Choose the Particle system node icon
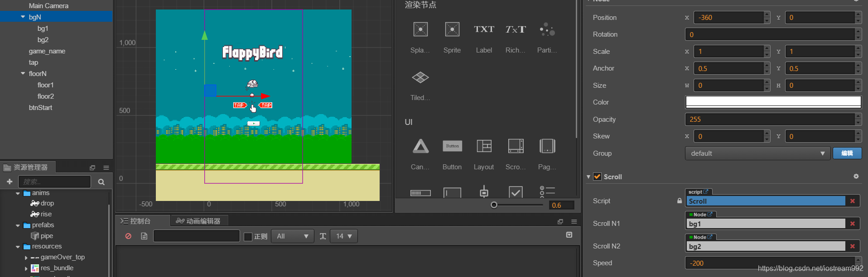This screenshot has width=868, height=277. click(547, 29)
